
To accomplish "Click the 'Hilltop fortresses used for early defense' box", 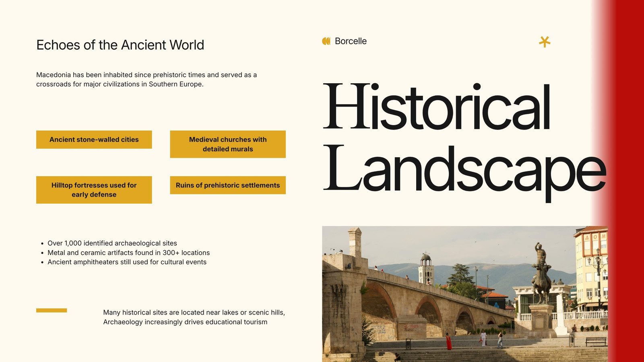I will (94, 190).
